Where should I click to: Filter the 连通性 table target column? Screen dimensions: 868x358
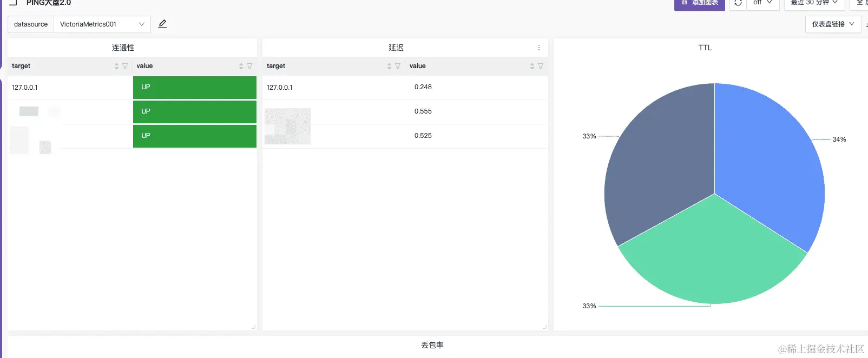click(125, 66)
